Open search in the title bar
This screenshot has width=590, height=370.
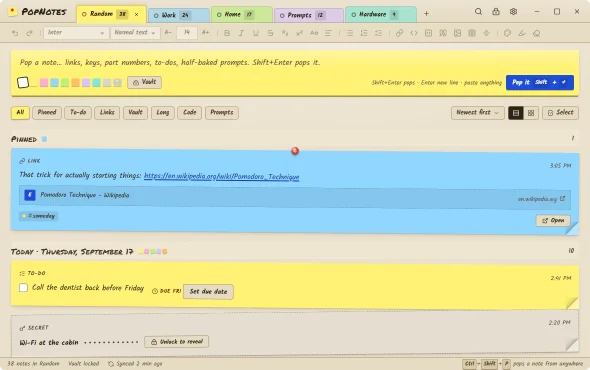coord(478,12)
